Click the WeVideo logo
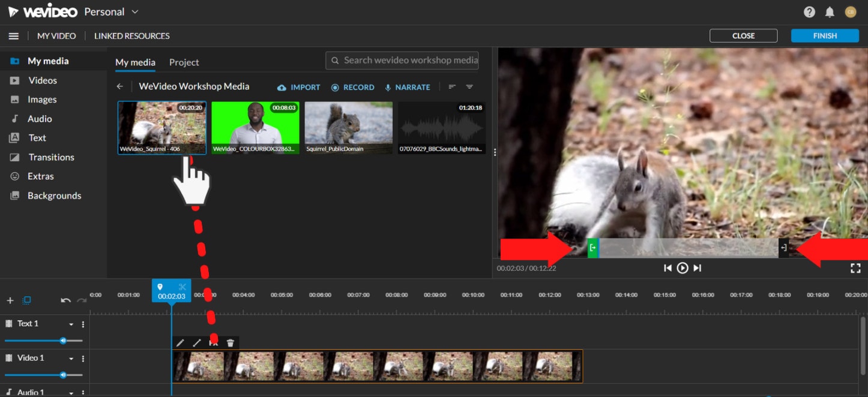The image size is (868, 397). (42, 12)
